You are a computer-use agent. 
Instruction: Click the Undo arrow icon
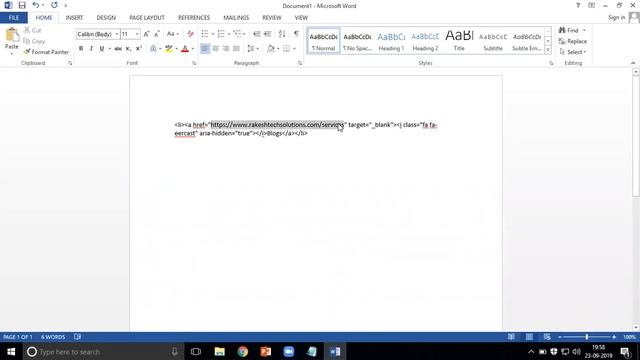(x=36, y=5)
